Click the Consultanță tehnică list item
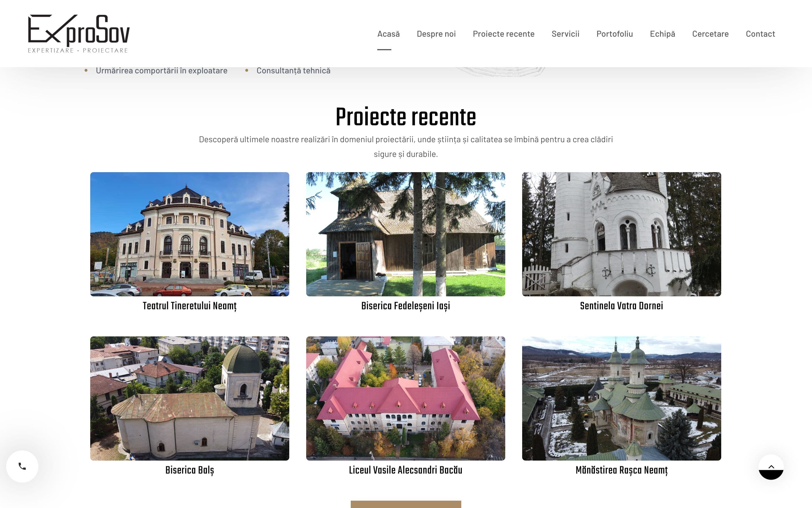Image resolution: width=812 pixels, height=508 pixels. click(293, 71)
